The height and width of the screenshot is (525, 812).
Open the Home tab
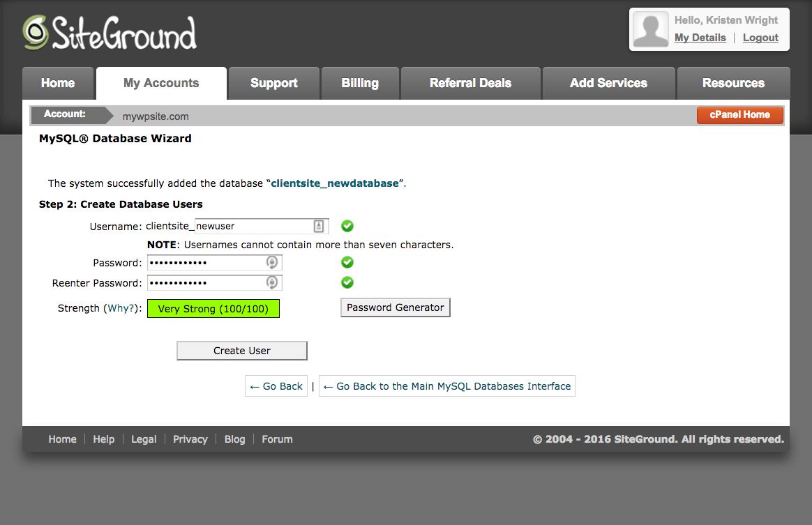(x=58, y=84)
